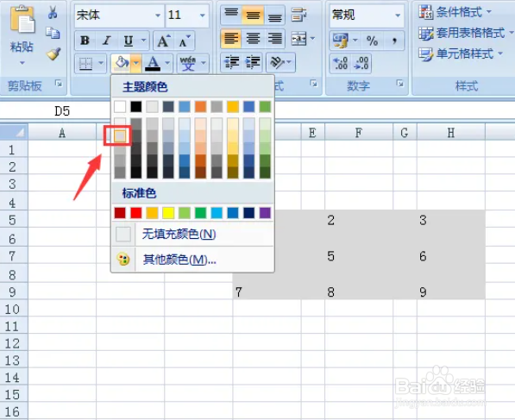This screenshot has width=515, height=420.
Task: Pick standard red color swatch
Action: pos(136,213)
